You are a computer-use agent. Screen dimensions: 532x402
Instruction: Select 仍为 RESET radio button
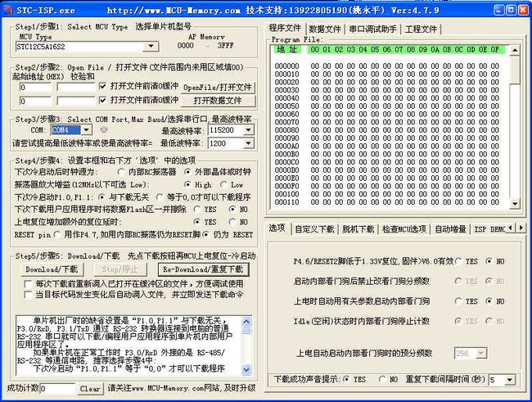coord(205,235)
